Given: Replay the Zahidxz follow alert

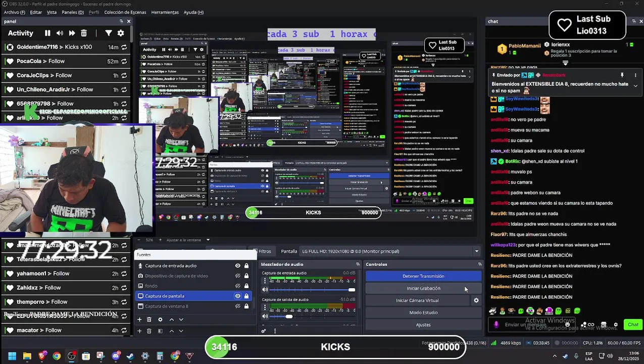Looking at the screenshot, I should pyautogui.click(x=124, y=288).
